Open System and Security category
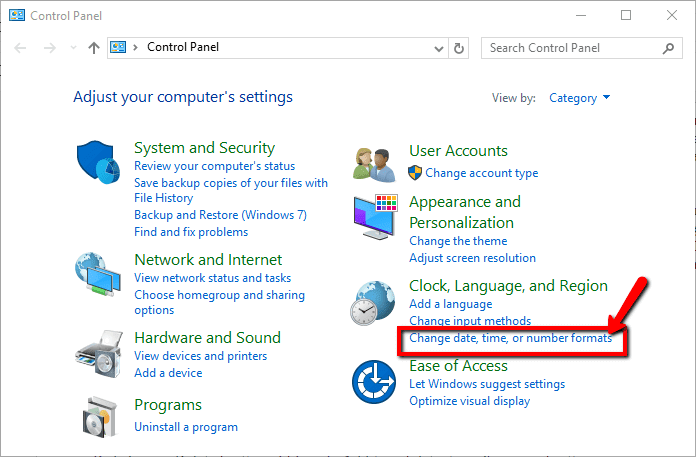Viewport: 696px width, 457px height. click(x=205, y=148)
